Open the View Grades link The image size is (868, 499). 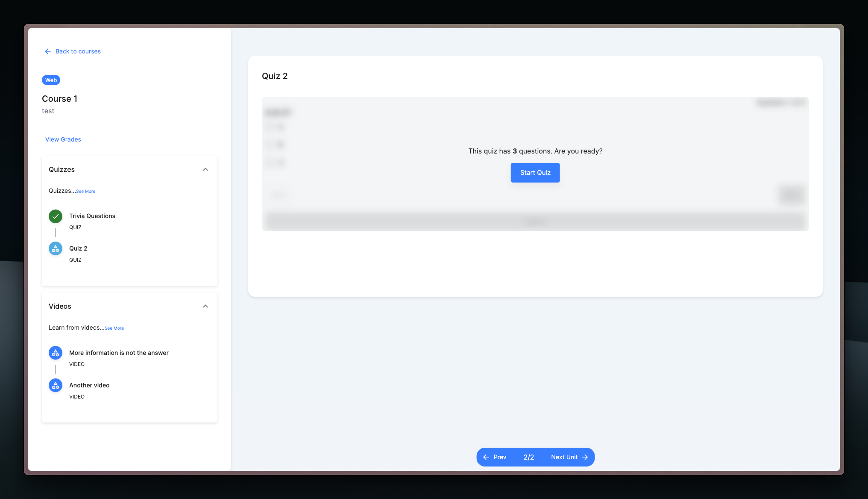pos(63,140)
